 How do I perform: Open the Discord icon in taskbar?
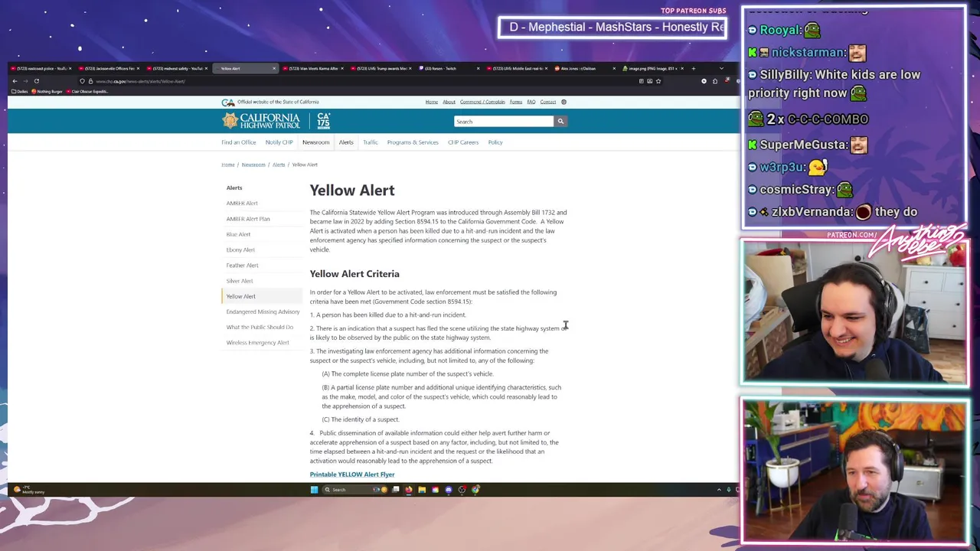(449, 490)
